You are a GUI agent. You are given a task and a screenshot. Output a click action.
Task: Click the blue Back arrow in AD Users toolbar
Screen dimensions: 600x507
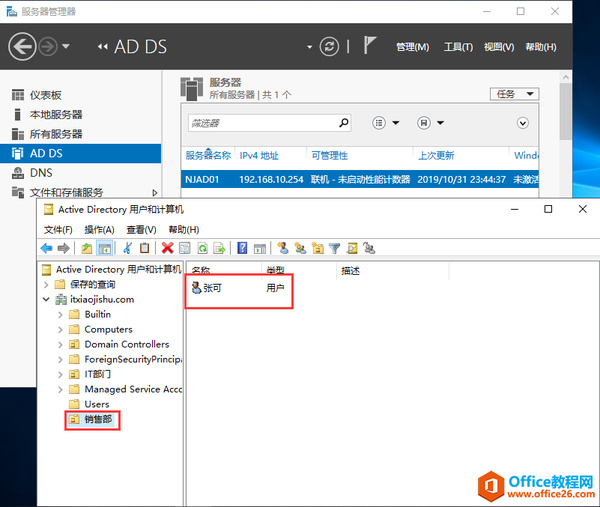click(x=47, y=248)
